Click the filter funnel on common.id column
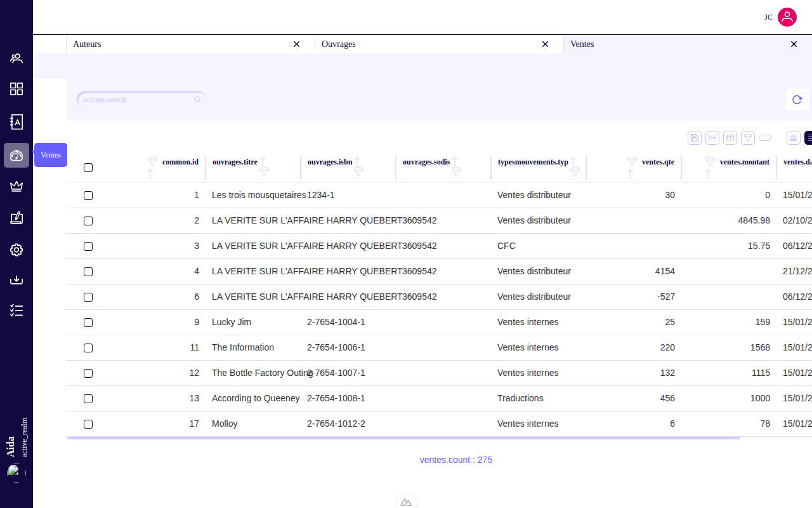Screen dimensions: 812x508 click(152, 161)
